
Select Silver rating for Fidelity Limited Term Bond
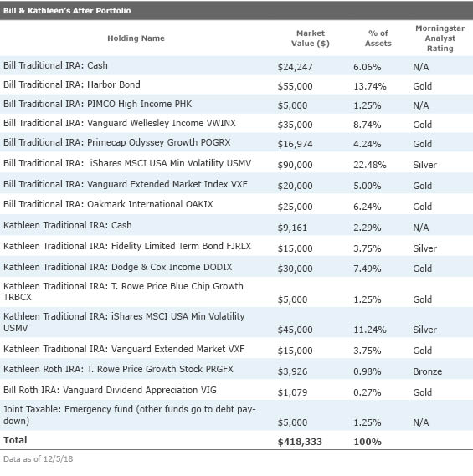pos(424,248)
